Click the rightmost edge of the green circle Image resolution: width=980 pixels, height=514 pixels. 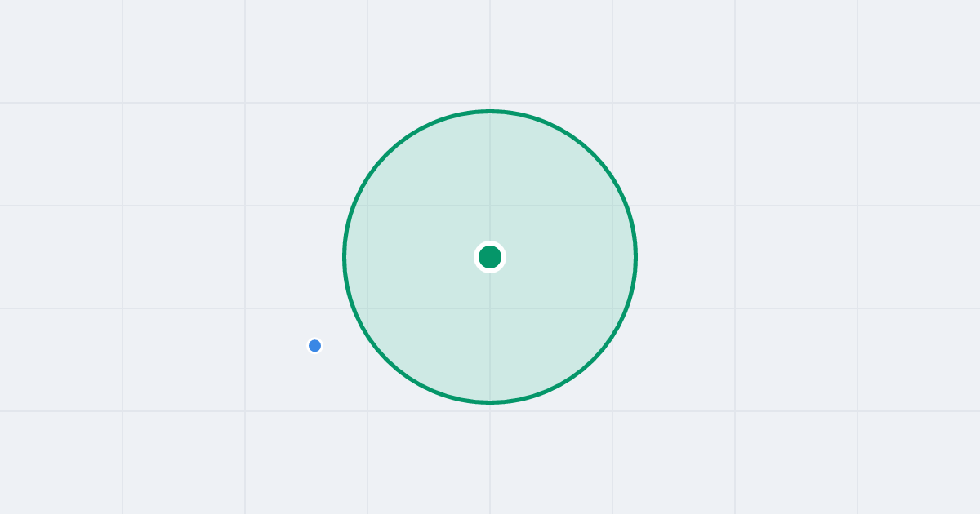coord(635,257)
